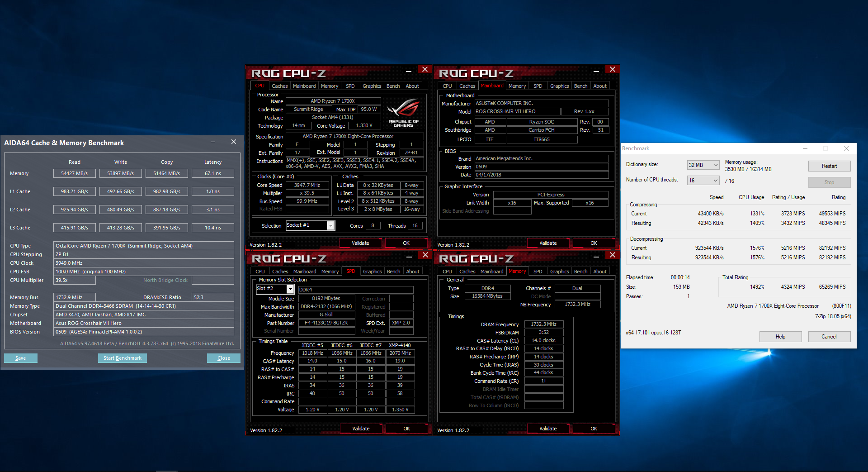Viewport: 868px width, 472px height.
Task: Open the memory Slot #2 dropdown
Action: coord(290,288)
